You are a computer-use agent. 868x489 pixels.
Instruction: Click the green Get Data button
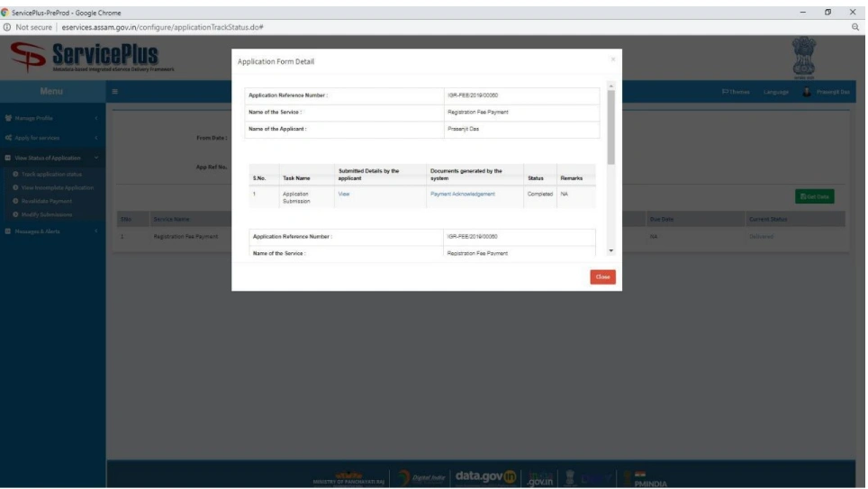[x=814, y=196]
